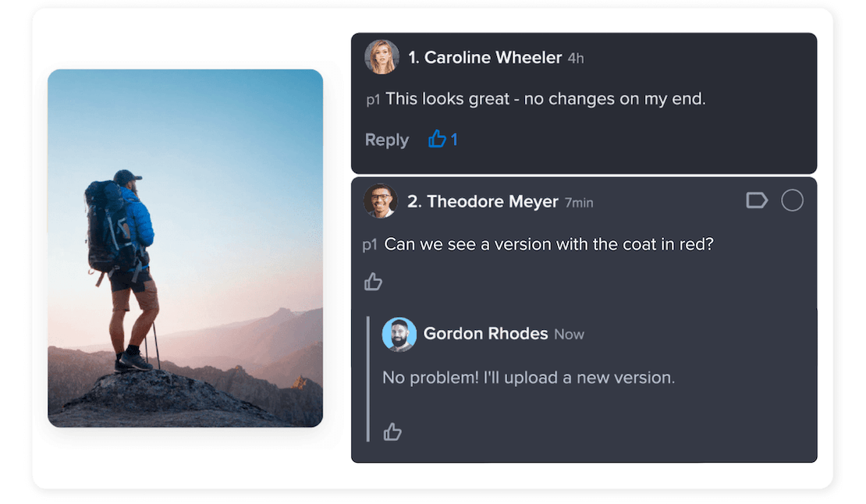Click the Now timestamp on Gordon's reply
The width and height of the screenshot is (866, 504).
pos(569,334)
